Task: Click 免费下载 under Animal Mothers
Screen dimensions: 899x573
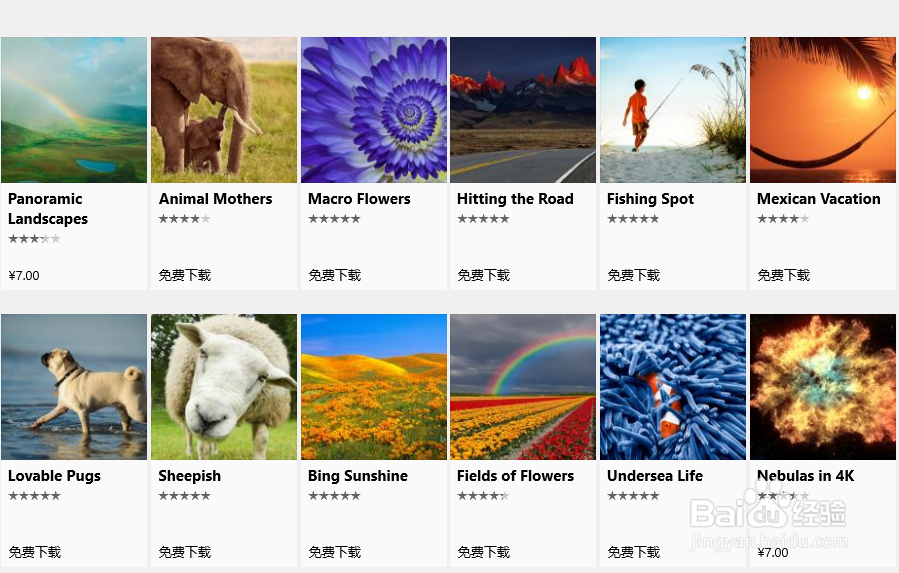Action: [185, 275]
